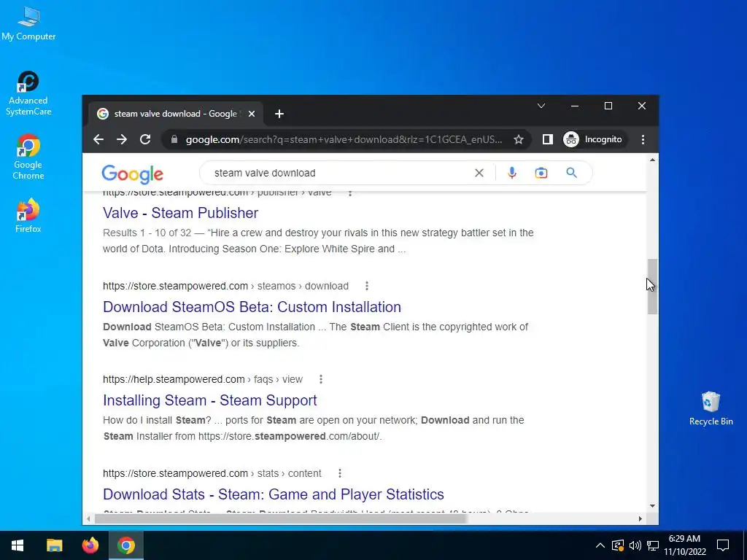Click the horizontal scrollbar thumb at the window bottom
The width and height of the screenshot is (747, 560).
coord(281,518)
